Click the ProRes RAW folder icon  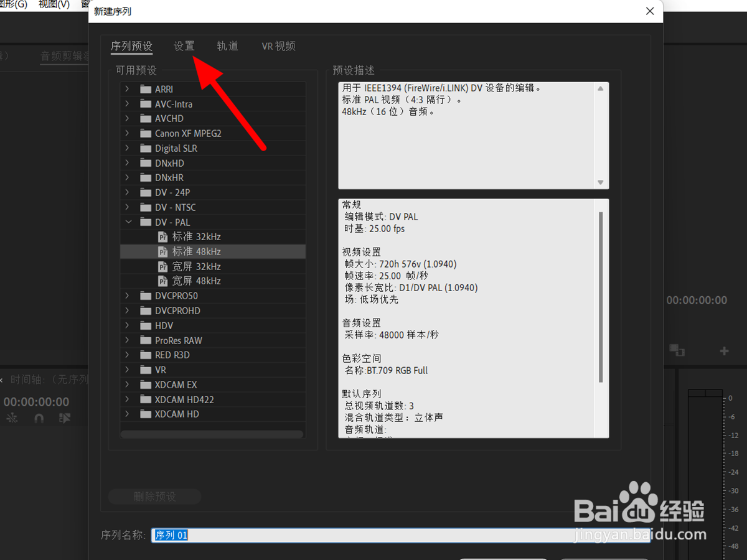coord(146,340)
